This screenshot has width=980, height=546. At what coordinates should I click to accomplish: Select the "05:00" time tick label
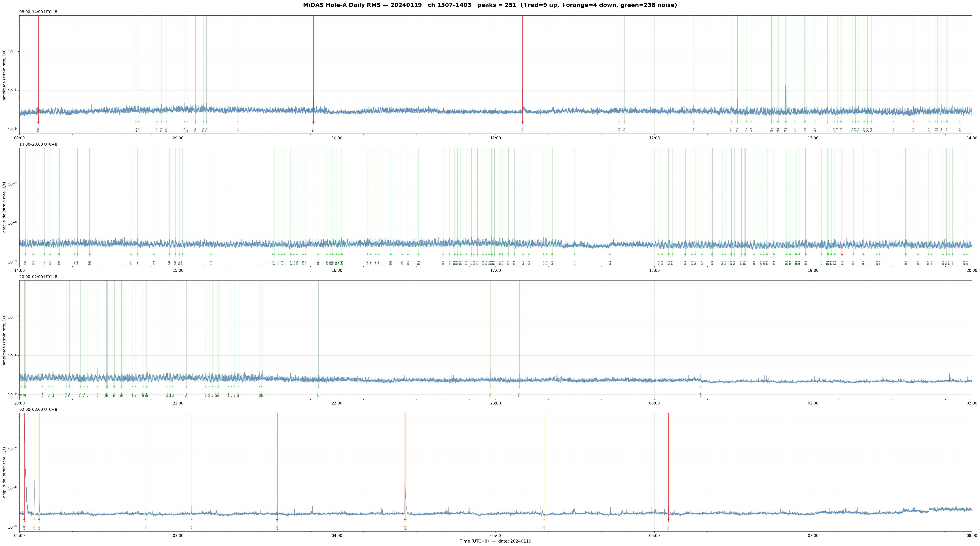click(x=495, y=536)
